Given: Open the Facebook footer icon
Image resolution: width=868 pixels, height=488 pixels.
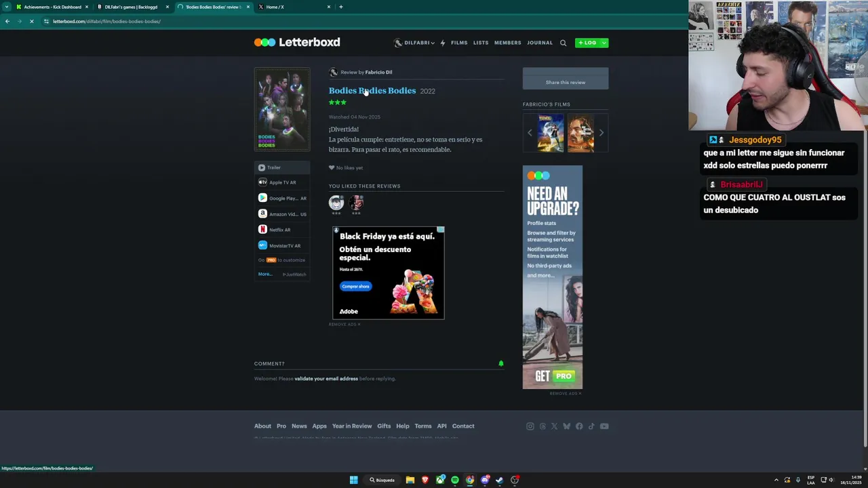Looking at the screenshot, I should [x=579, y=426].
